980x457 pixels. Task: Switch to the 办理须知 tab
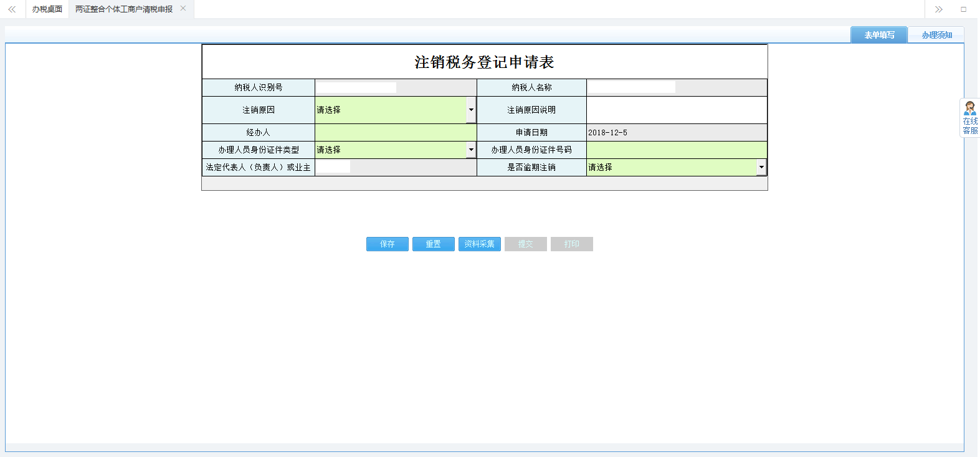(x=936, y=35)
